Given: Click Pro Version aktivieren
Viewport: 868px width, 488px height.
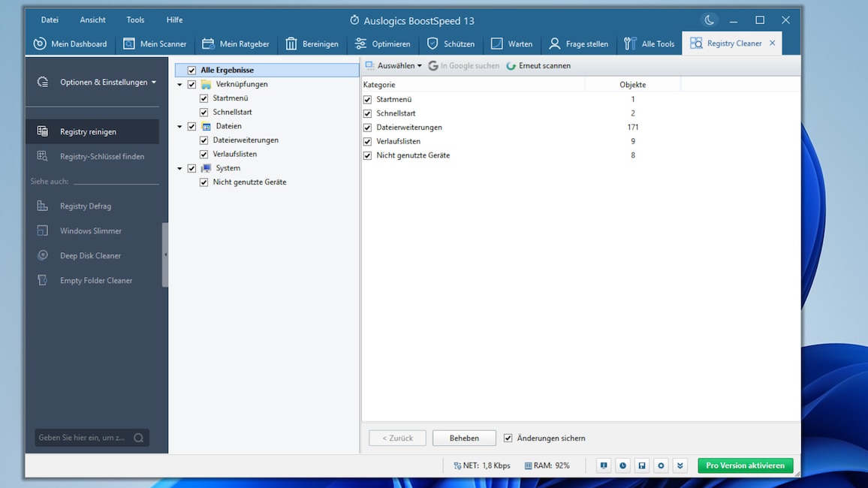Looking at the screenshot, I should pos(745,465).
